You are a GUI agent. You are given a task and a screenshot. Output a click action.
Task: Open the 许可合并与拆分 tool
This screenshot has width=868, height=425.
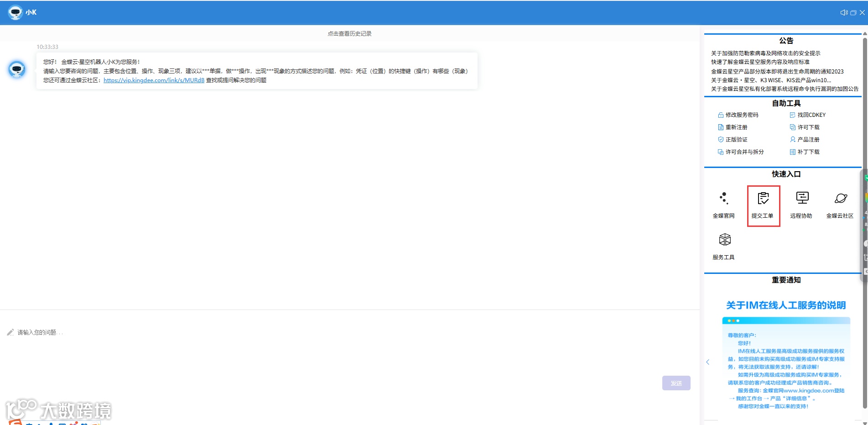click(741, 152)
